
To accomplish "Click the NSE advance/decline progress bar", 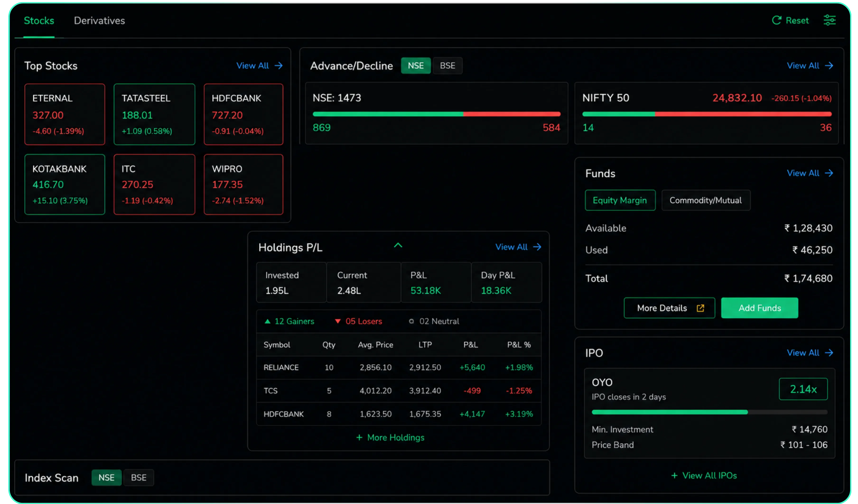I will pyautogui.click(x=437, y=114).
